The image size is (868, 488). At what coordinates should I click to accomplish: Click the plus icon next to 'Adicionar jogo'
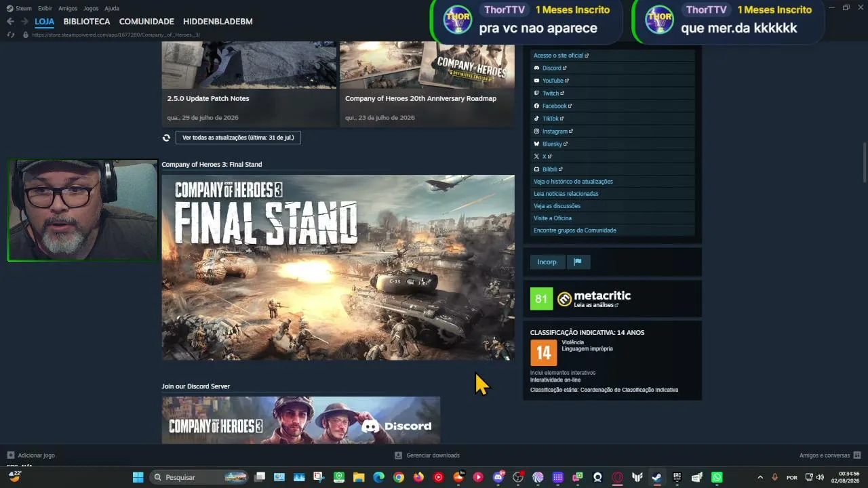coord(10,455)
